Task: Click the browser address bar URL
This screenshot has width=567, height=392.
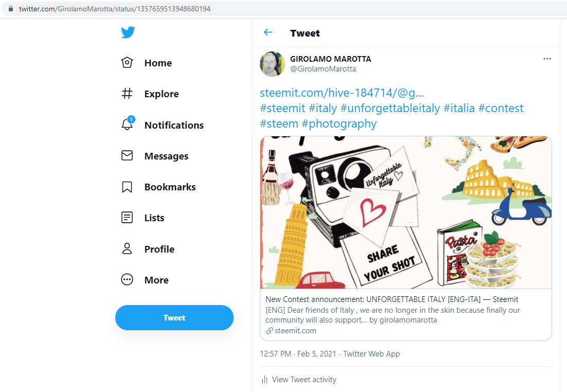Action: [x=115, y=9]
